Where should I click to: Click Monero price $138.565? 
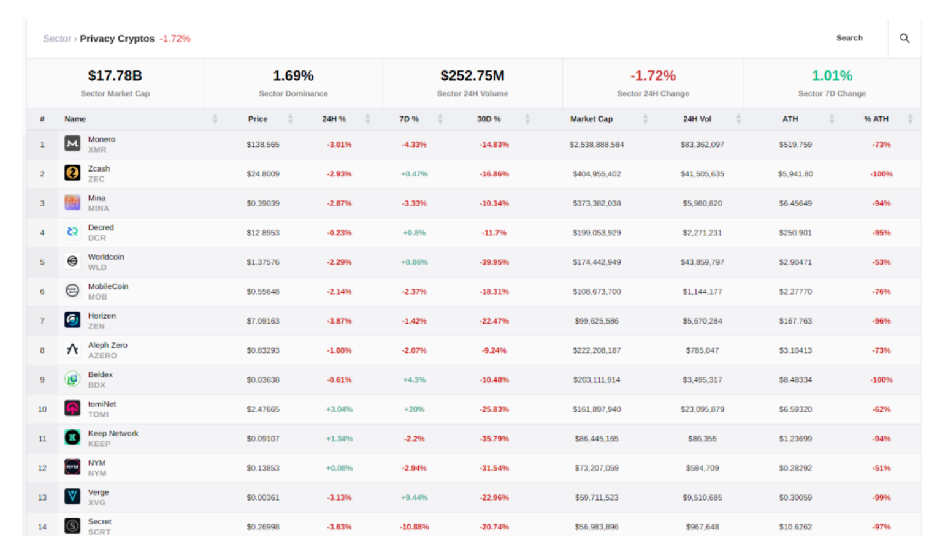262,145
